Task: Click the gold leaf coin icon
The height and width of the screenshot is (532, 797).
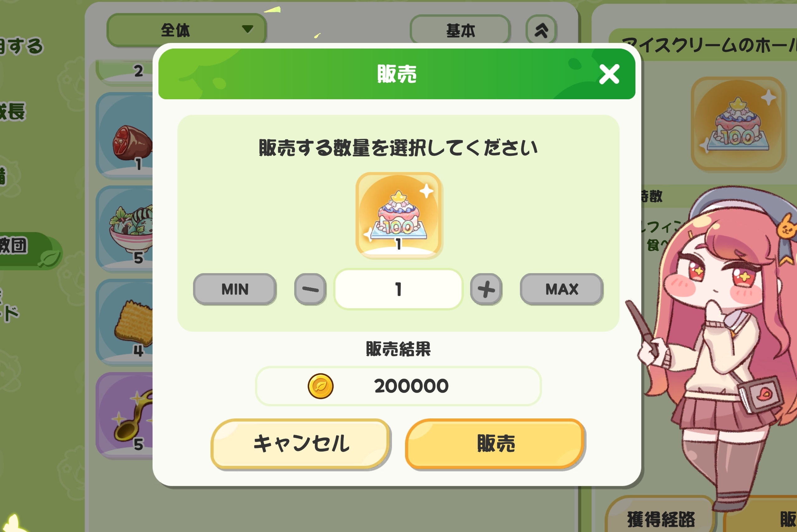Action: 320,386
